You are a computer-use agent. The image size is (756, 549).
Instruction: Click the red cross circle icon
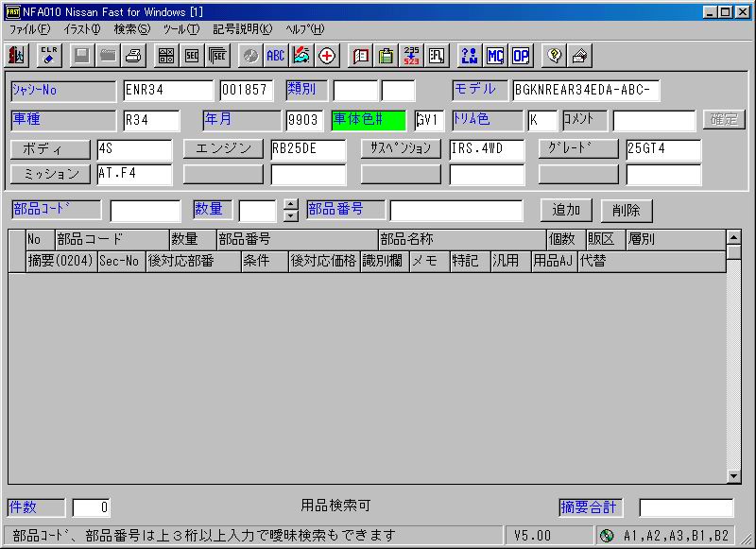tap(328, 56)
